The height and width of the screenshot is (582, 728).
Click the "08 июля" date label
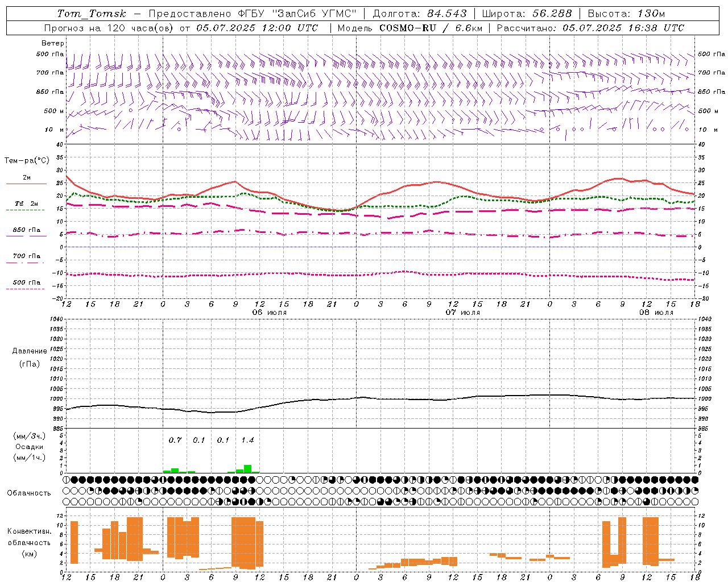(656, 313)
